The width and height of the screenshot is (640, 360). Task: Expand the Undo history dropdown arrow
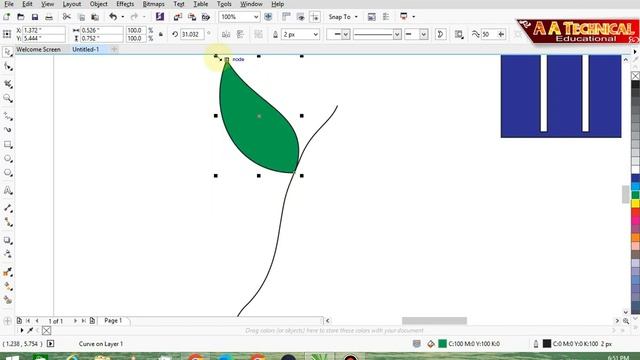coord(122,17)
